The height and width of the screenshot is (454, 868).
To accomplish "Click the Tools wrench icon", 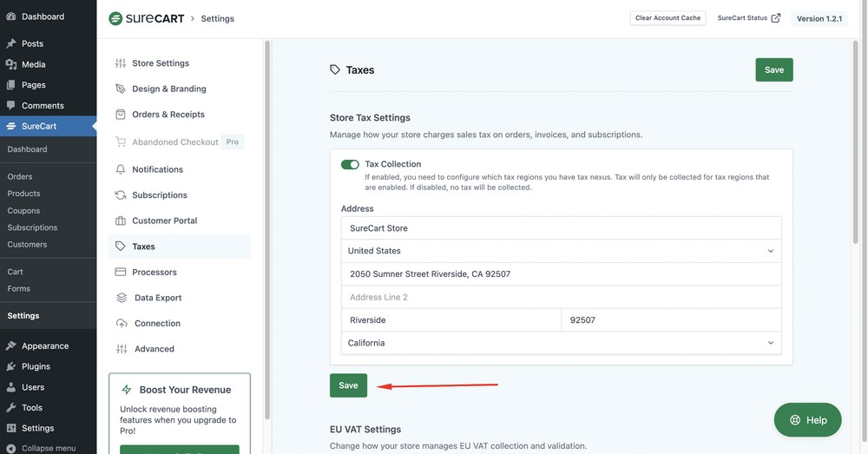I will pyautogui.click(x=10, y=407).
